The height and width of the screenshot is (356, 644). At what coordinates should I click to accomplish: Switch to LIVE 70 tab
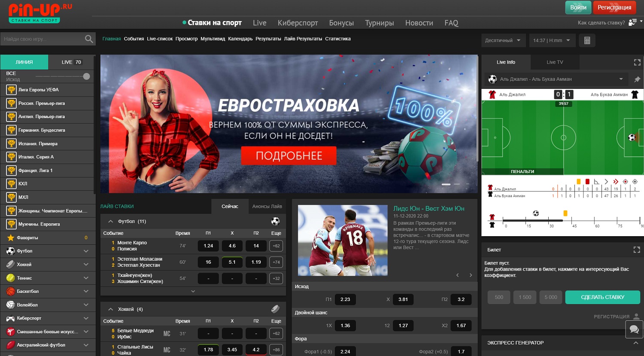pos(71,62)
